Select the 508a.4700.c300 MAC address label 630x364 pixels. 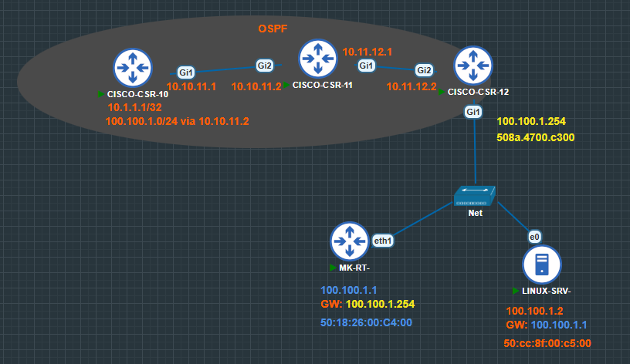[x=536, y=137]
